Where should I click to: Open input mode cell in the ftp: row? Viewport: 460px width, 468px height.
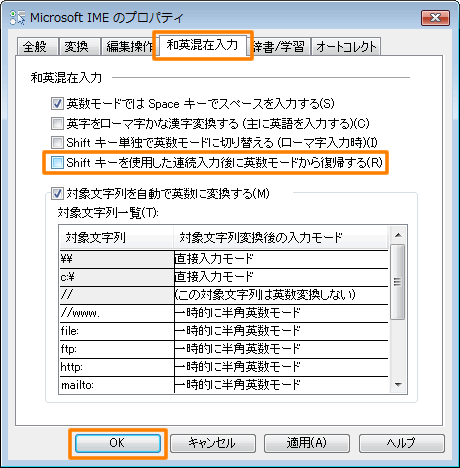pyautogui.click(x=281, y=349)
